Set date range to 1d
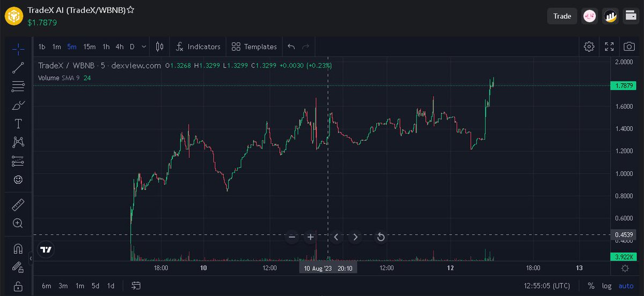 click(x=111, y=285)
